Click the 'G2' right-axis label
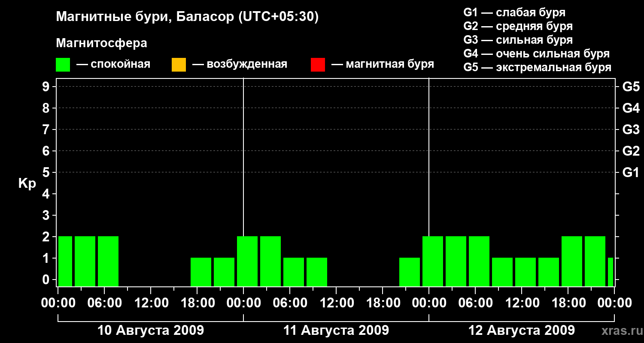The image size is (644, 343). (631, 151)
